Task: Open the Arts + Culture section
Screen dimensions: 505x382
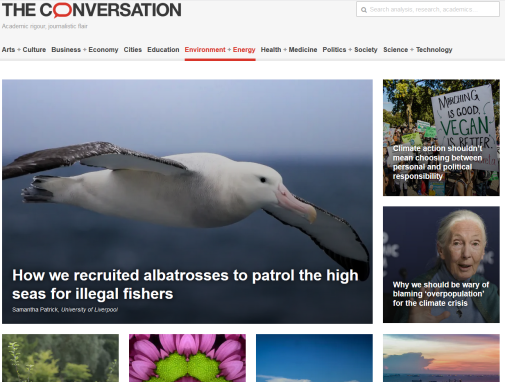Action: (x=24, y=50)
